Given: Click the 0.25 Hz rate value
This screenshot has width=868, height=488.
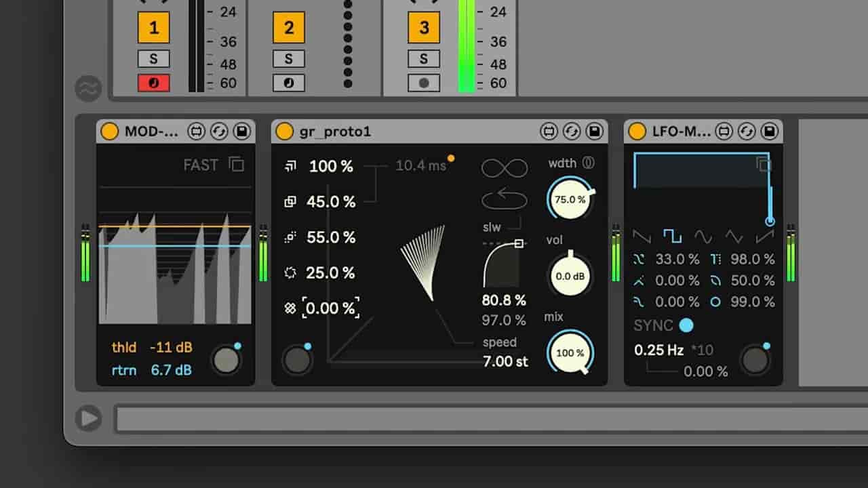Looking at the screenshot, I should [x=659, y=350].
